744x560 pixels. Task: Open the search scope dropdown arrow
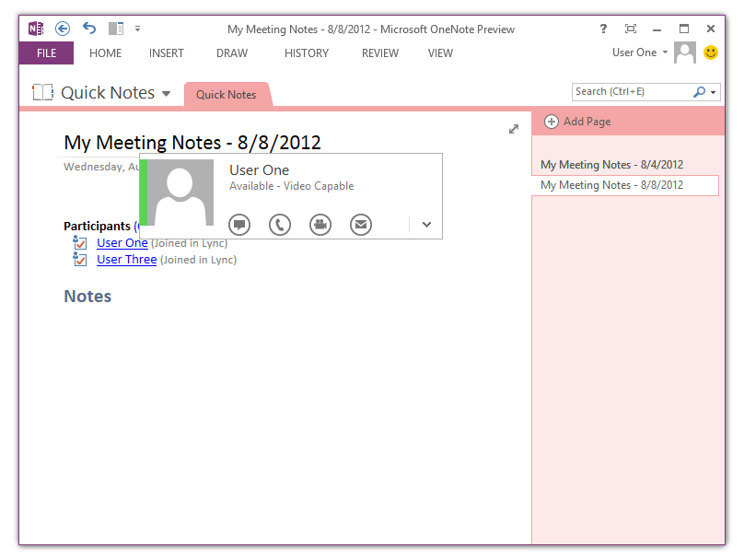714,92
